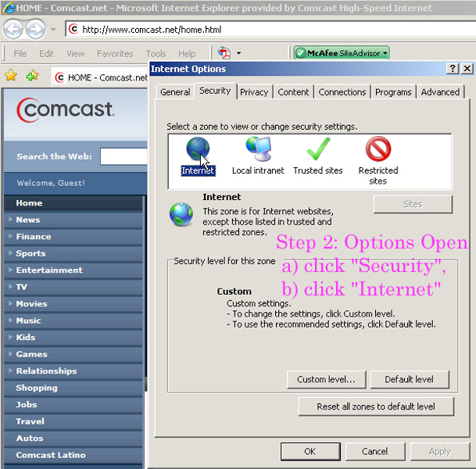Click the Apply button

tap(440, 451)
